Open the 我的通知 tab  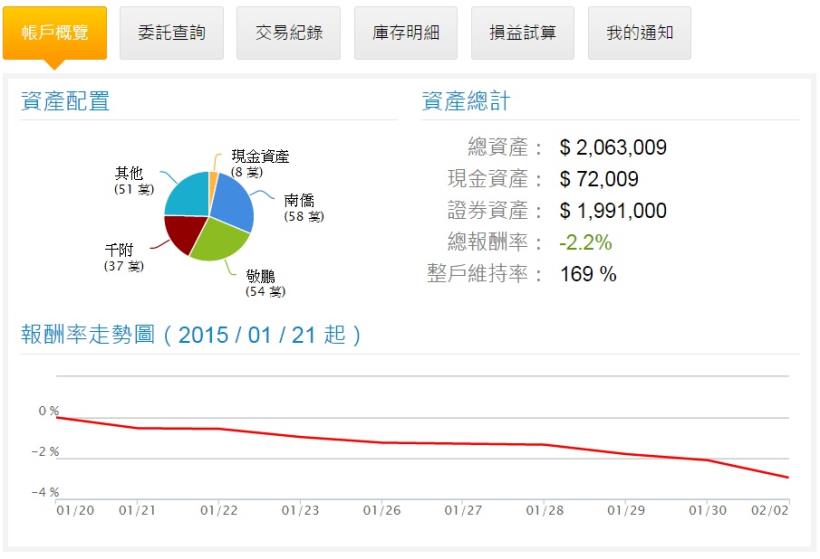[640, 33]
